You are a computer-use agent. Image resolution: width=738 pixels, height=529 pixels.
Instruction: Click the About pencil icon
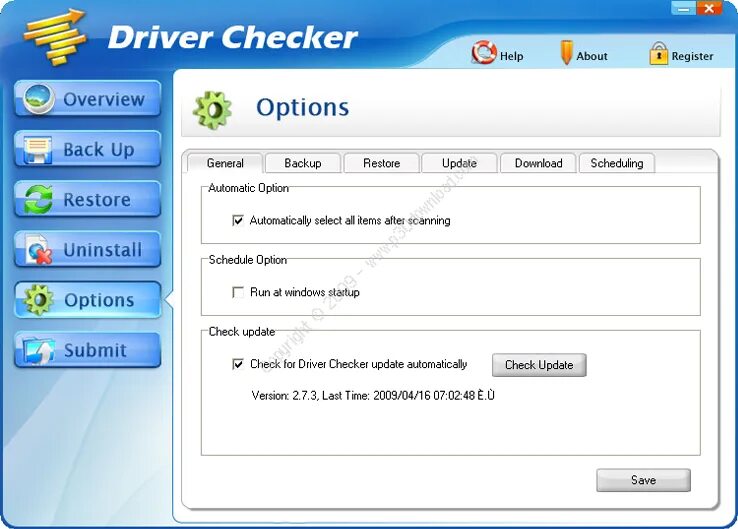566,53
